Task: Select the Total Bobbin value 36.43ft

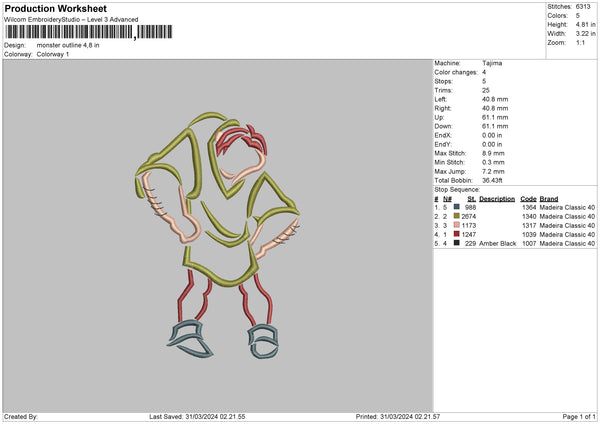Action: tap(495, 179)
